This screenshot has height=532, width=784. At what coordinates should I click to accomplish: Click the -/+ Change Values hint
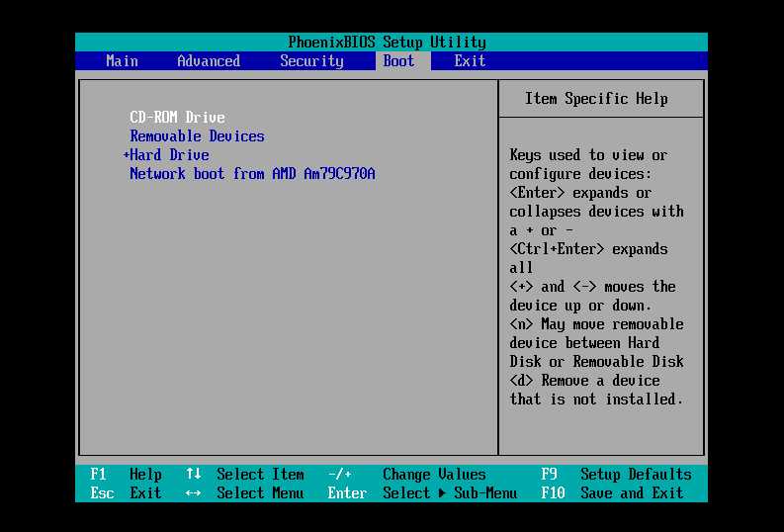[x=407, y=474]
